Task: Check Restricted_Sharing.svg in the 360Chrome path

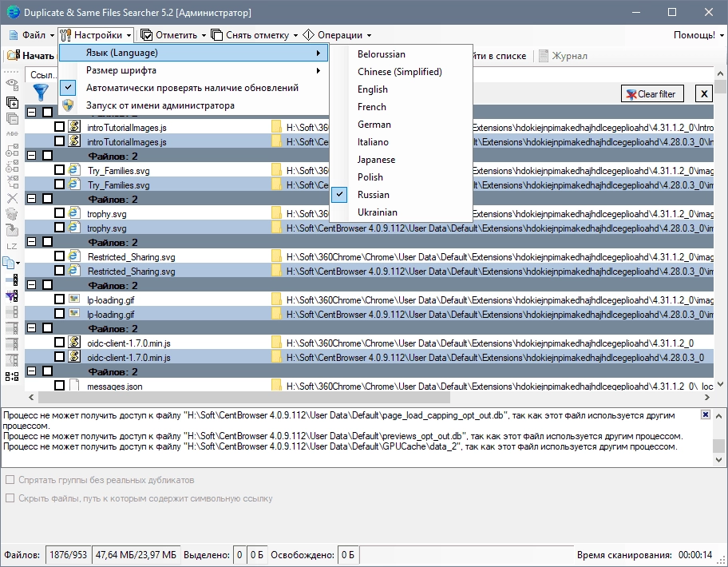Action: tap(59, 256)
